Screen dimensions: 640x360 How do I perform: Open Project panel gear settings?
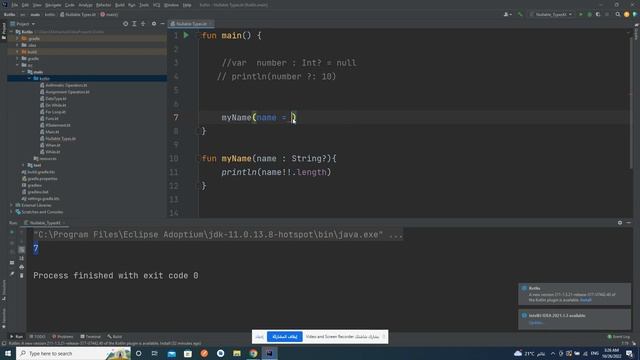[154, 24]
